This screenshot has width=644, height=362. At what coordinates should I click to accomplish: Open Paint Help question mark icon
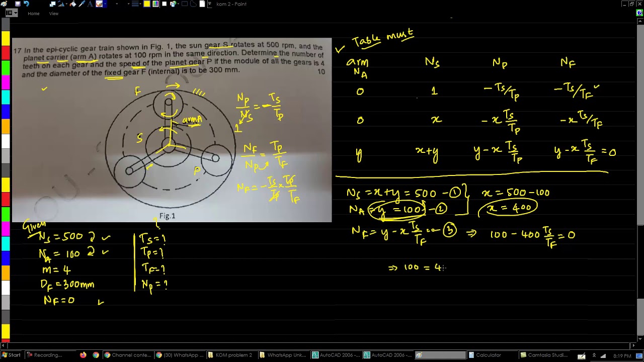click(x=639, y=13)
